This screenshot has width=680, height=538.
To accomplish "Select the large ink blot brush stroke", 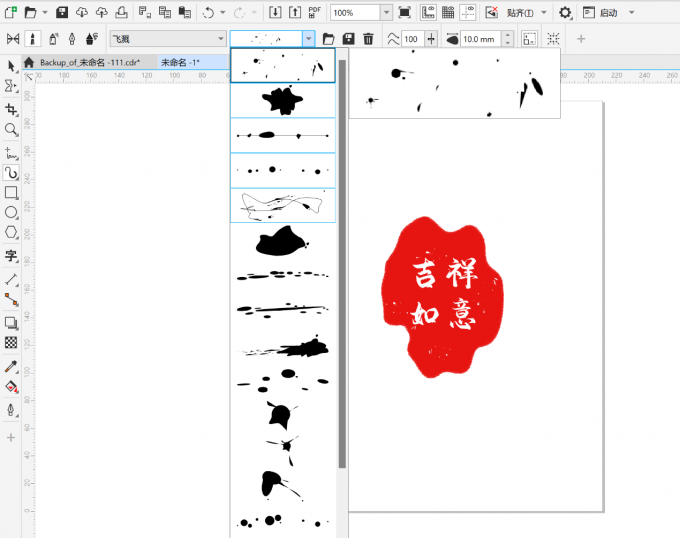I will (282, 100).
